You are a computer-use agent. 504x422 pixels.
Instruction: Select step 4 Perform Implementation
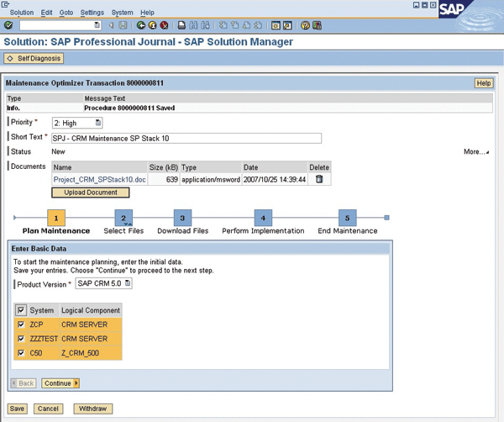tap(263, 218)
